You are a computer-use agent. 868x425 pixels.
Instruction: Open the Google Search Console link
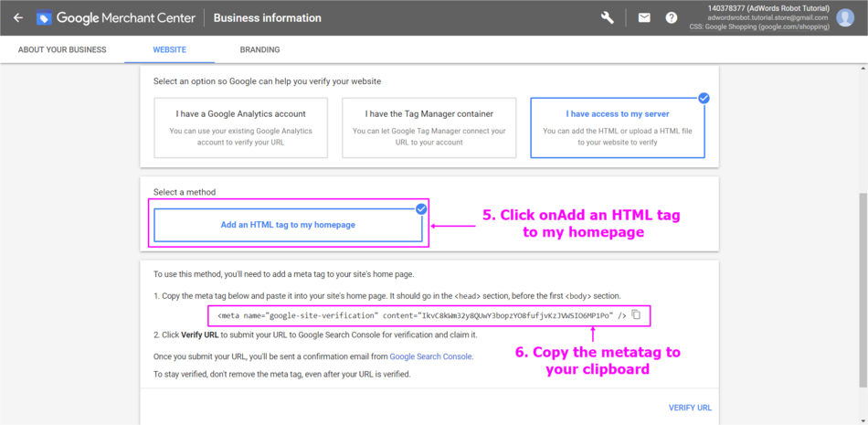tap(430, 356)
